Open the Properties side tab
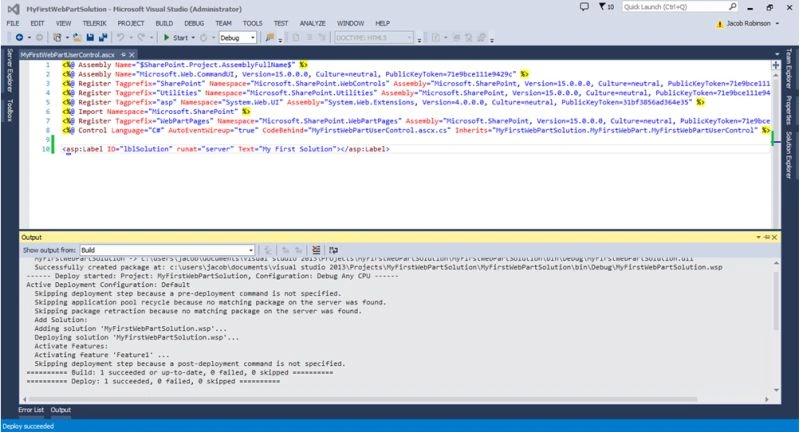This screenshot has width=800, height=432. [x=789, y=110]
